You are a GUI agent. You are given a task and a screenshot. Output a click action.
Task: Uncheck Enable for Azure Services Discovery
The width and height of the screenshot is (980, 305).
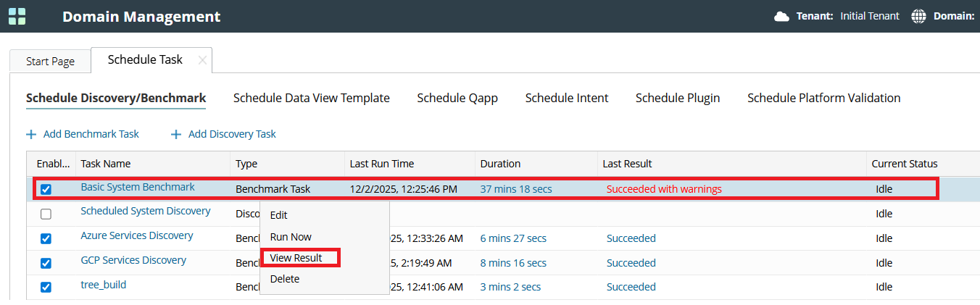point(46,238)
